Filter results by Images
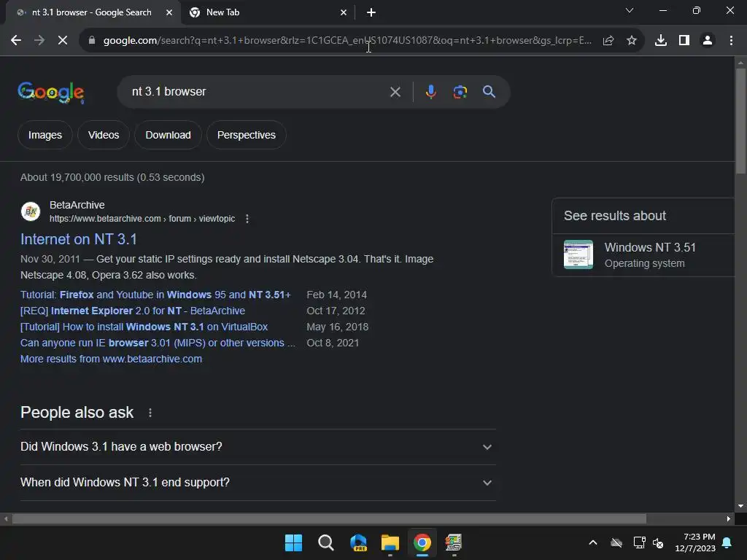 [44, 135]
